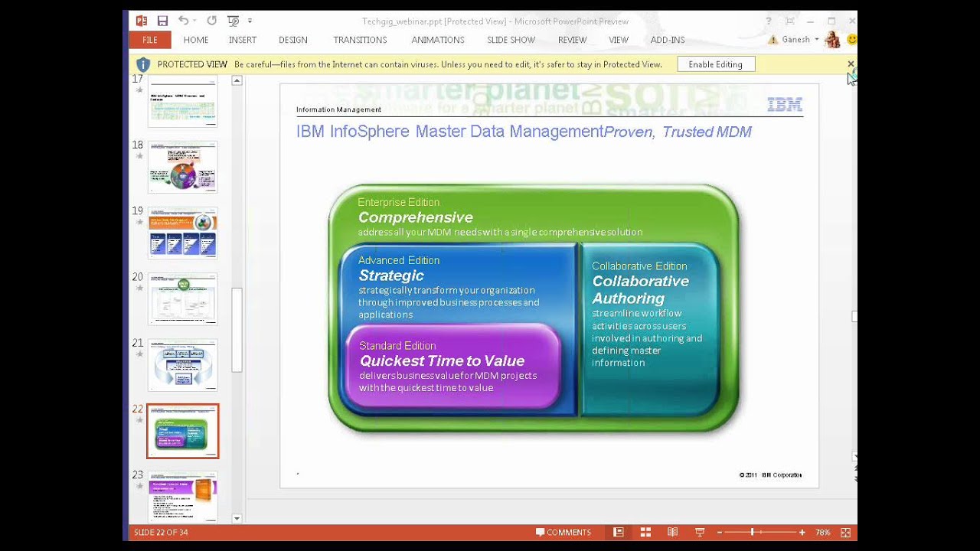Click the animation star under slide 18
The image size is (980, 551).
(139, 156)
